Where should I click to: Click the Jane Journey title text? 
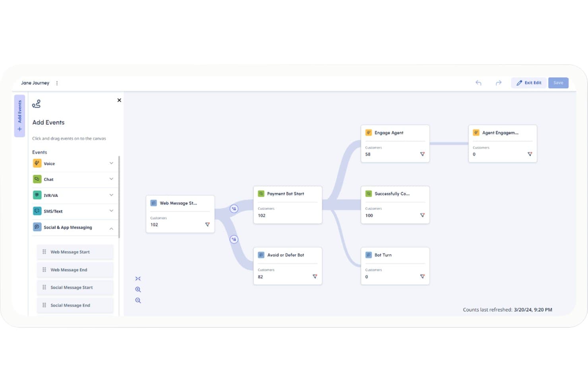pos(35,83)
